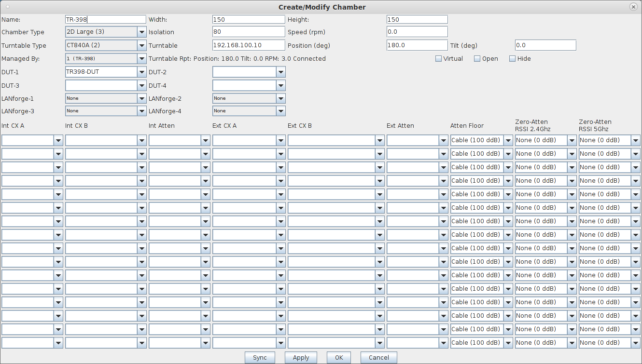Click the Tilt (deg) input field
The image size is (642, 364).
[x=545, y=45]
